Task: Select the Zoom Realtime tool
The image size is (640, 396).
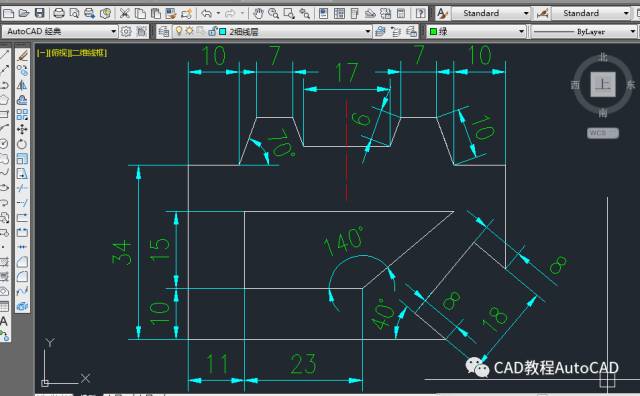Action: pos(273,13)
